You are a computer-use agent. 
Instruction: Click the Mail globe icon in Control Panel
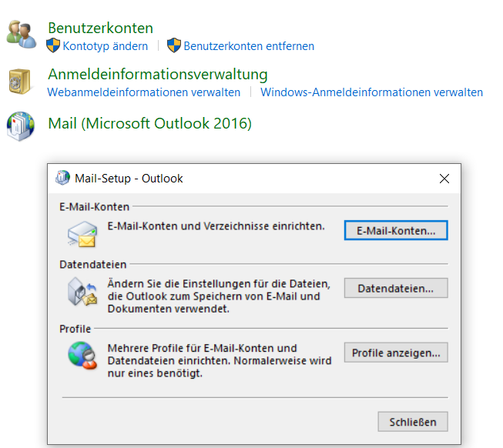21,126
